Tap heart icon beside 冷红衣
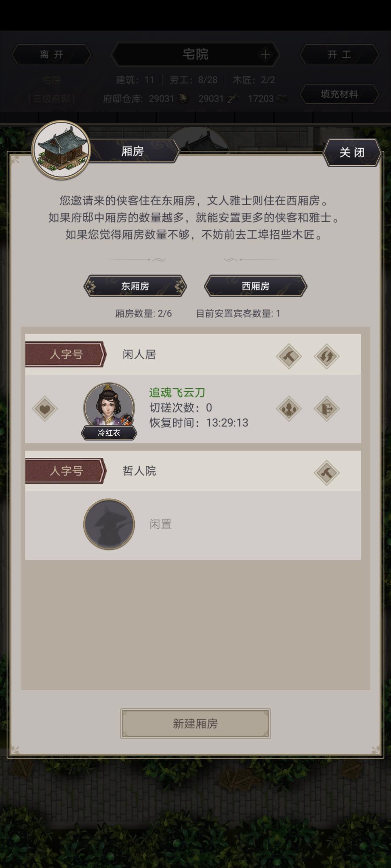The width and height of the screenshot is (391, 868). tap(45, 409)
